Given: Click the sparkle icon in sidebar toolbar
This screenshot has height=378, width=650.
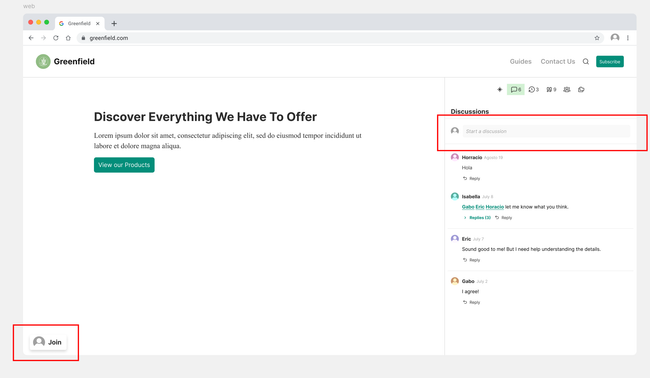Looking at the screenshot, I should (x=500, y=90).
